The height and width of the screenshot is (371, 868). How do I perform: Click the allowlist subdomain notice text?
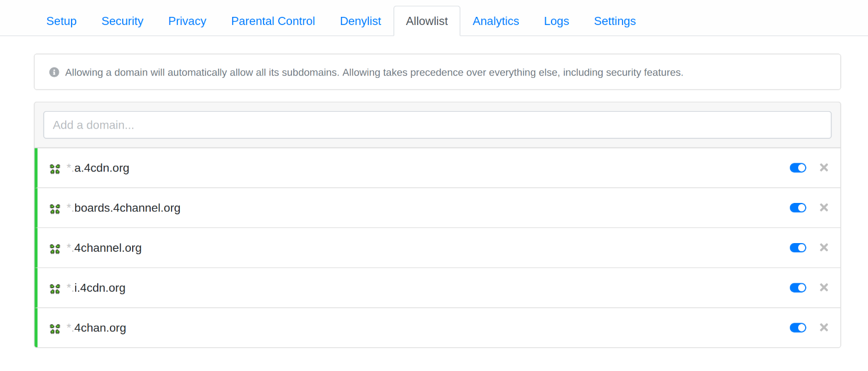tap(374, 73)
